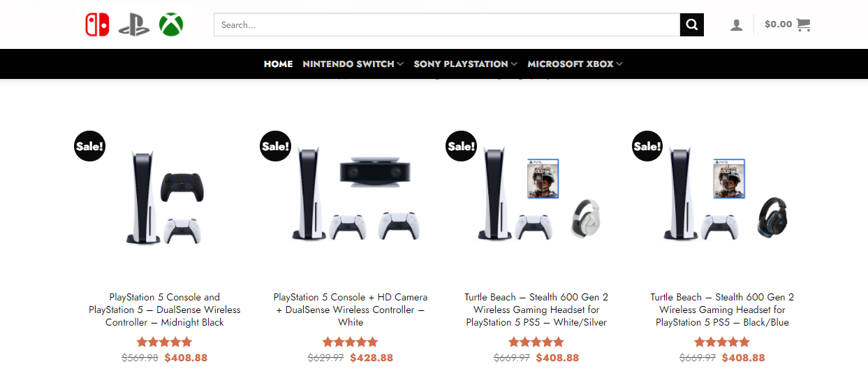Click the Sale! badge on HD Camera bundle

[275, 146]
